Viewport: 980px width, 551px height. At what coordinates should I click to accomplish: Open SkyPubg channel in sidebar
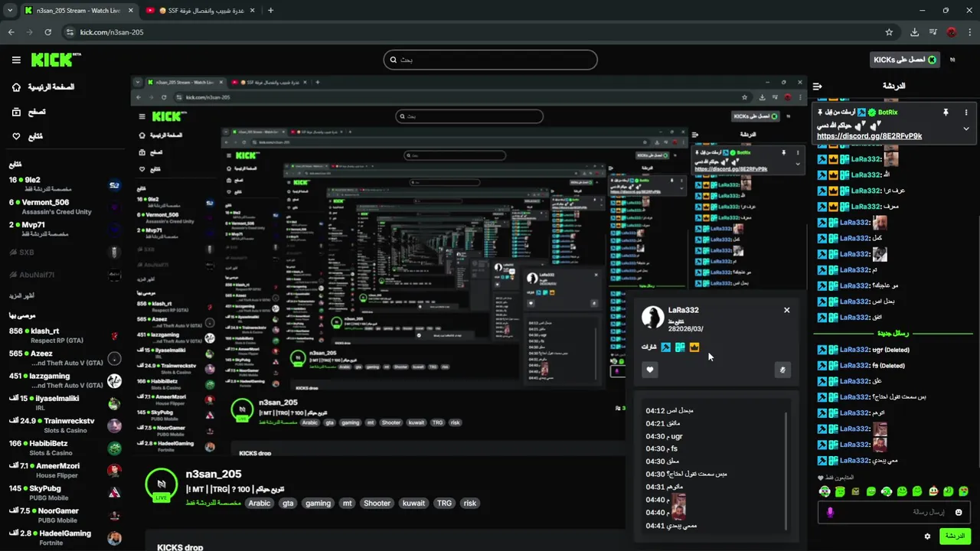pos(64,493)
